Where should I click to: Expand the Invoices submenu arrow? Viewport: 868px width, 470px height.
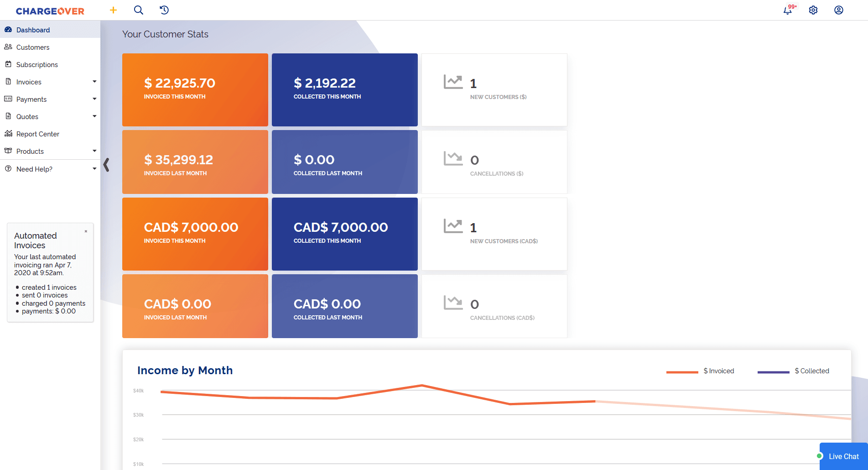click(x=94, y=82)
